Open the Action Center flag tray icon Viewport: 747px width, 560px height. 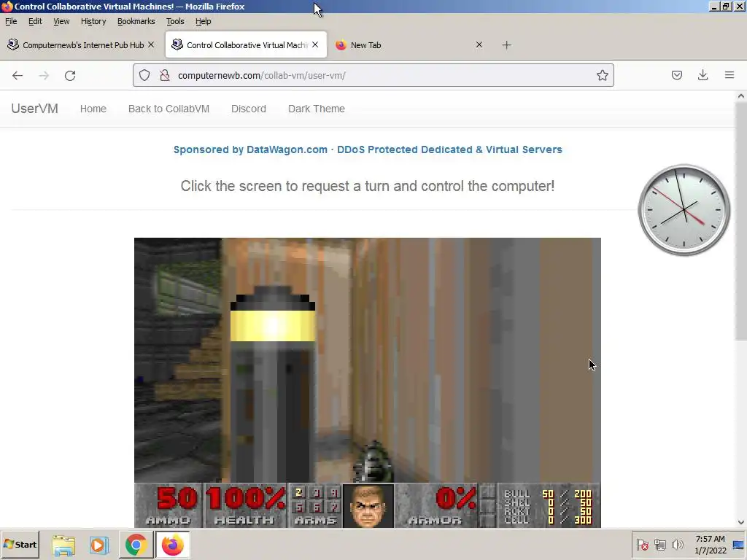click(642, 544)
